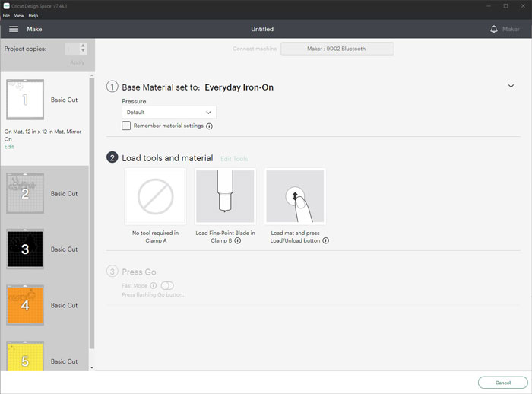This screenshot has width=532, height=394.
Task: Open the Pressure Default dropdown
Action: (169, 113)
